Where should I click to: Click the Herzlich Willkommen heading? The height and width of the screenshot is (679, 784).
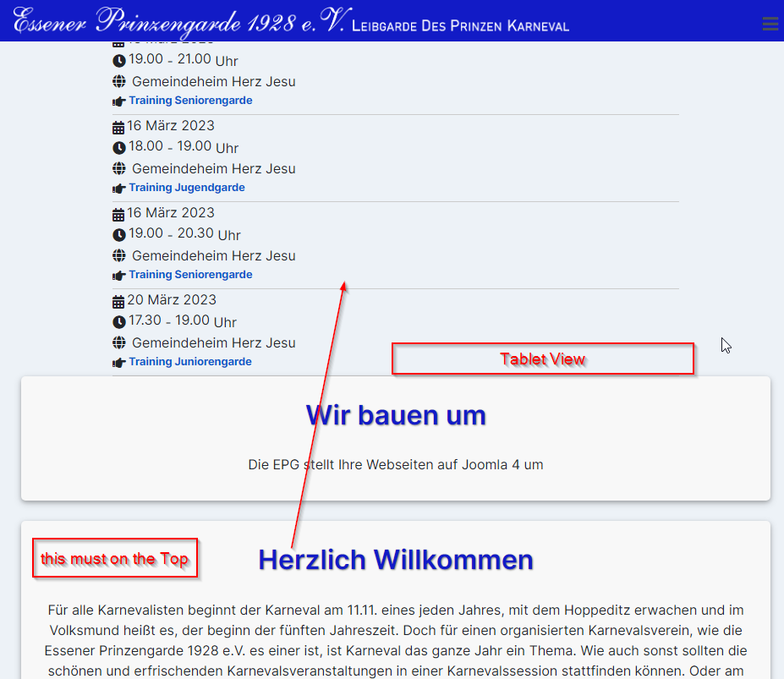click(x=396, y=560)
